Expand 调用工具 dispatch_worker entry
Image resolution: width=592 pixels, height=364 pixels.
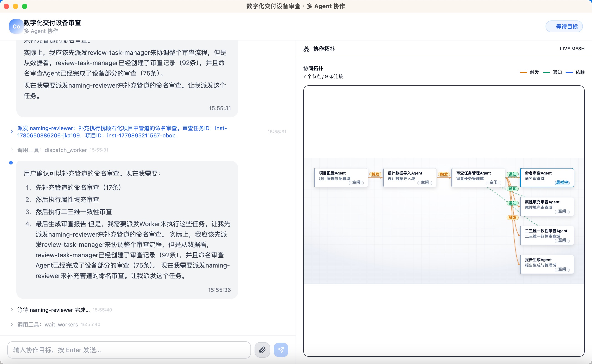pos(12,150)
